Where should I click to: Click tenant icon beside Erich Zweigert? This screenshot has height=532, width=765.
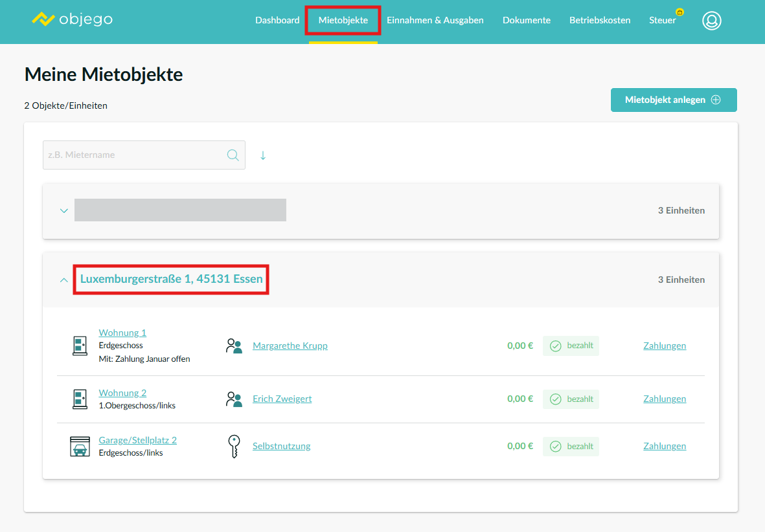[233, 399]
